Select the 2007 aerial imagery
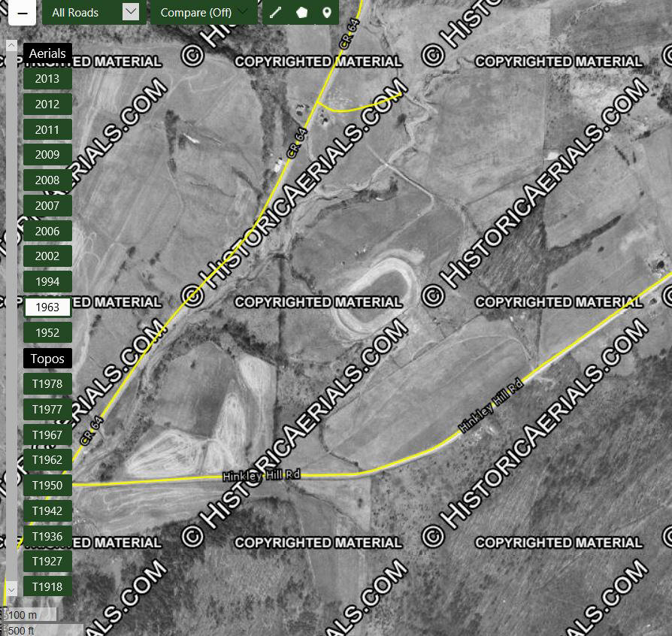672x636 pixels. point(47,206)
